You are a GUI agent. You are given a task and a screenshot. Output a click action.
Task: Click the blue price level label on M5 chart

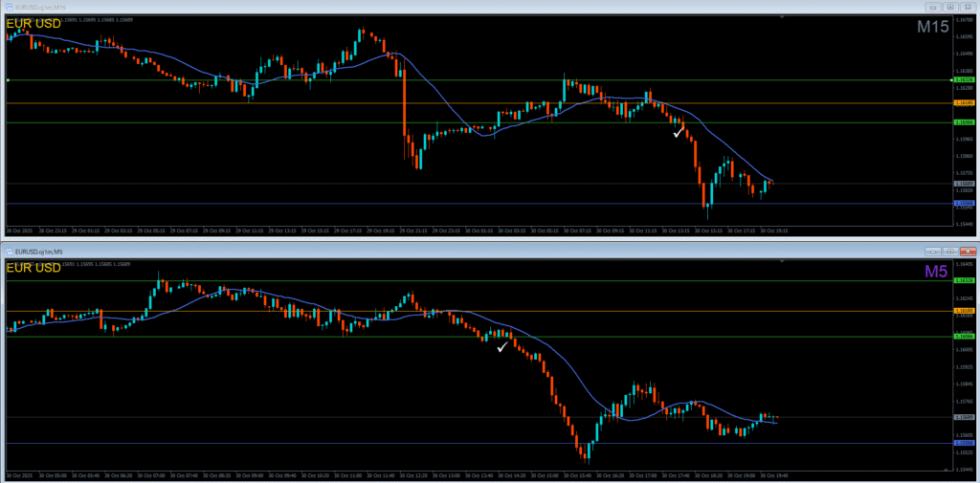click(x=964, y=443)
